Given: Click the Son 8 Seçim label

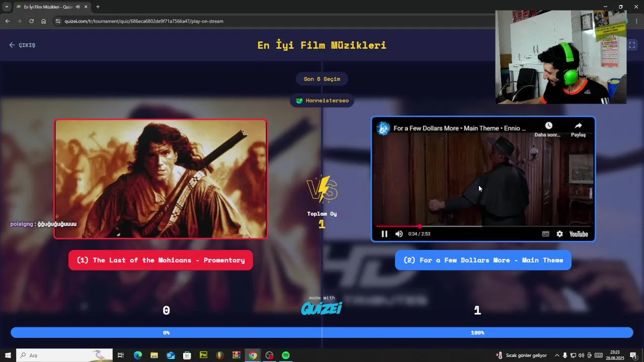Looking at the screenshot, I should [322, 79].
